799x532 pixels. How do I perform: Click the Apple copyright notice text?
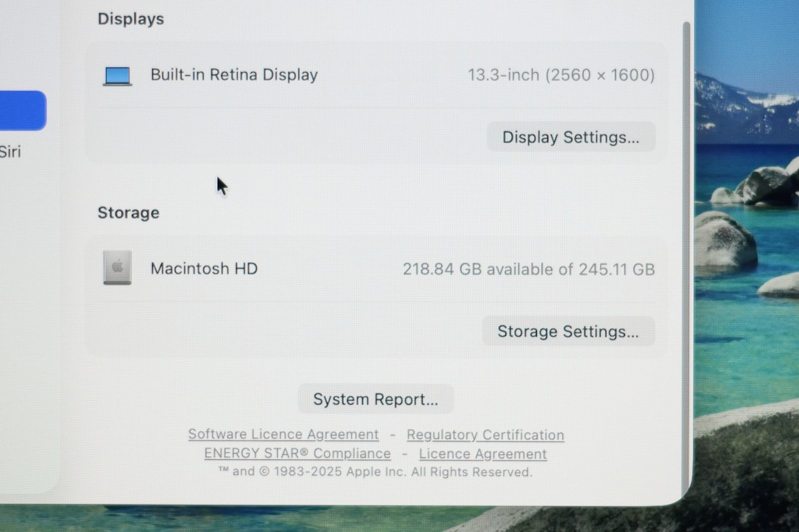point(376,472)
